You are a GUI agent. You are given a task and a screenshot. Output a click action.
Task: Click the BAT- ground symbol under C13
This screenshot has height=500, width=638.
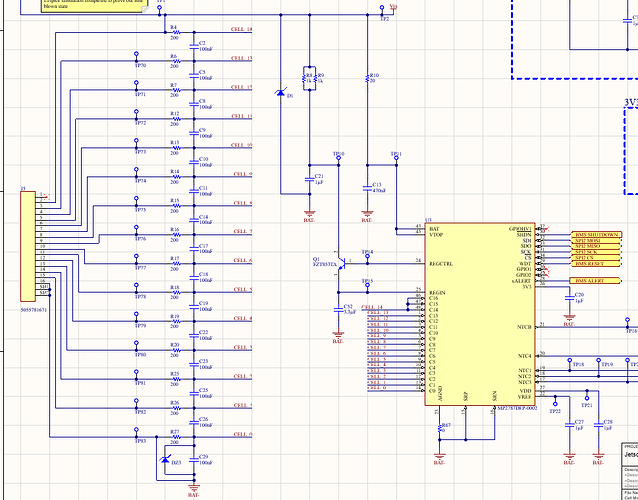tap(367, 214)
